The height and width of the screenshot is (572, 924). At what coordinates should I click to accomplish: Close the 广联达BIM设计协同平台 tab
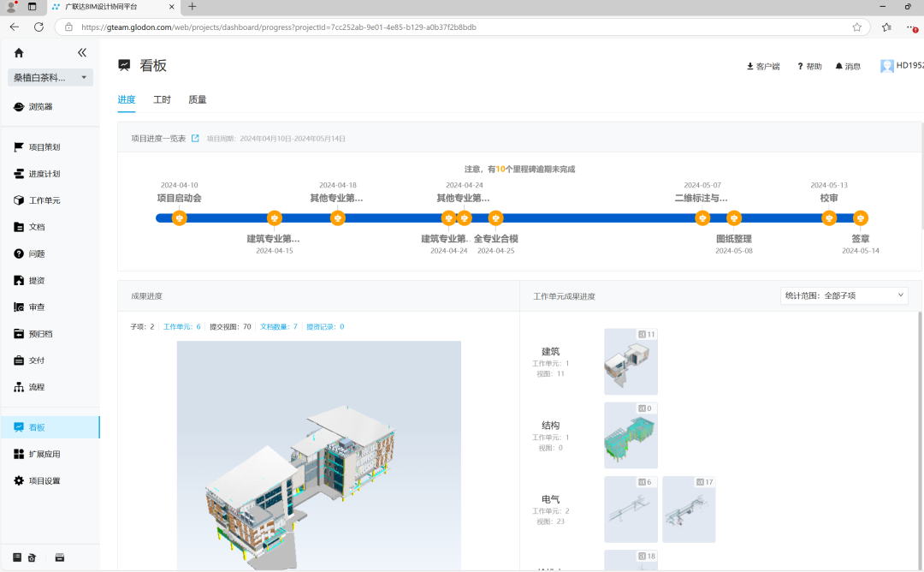171,7
